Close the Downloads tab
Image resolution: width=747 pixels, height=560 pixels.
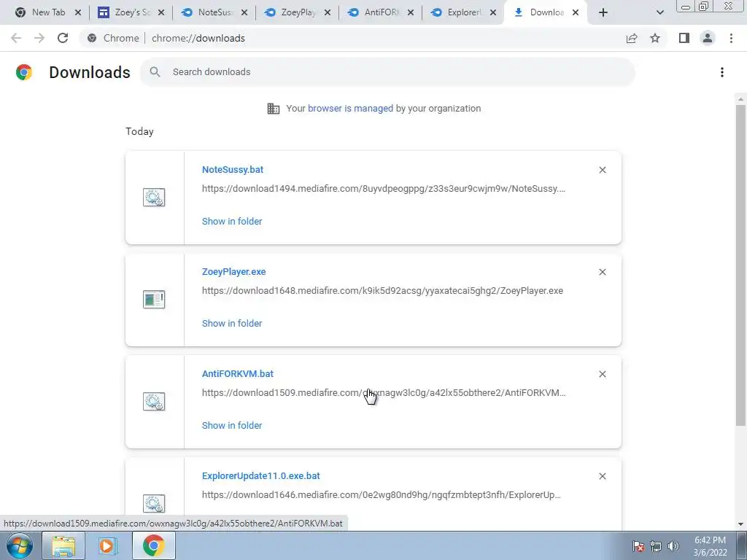point(576,13)
